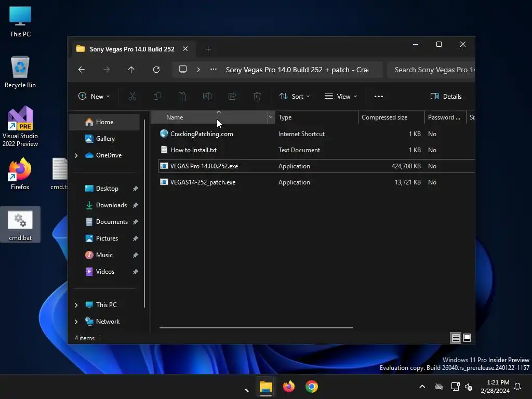Click the muted volume icon in tray
The height and width of the screenshot is (399, 532).
point(469,387)
